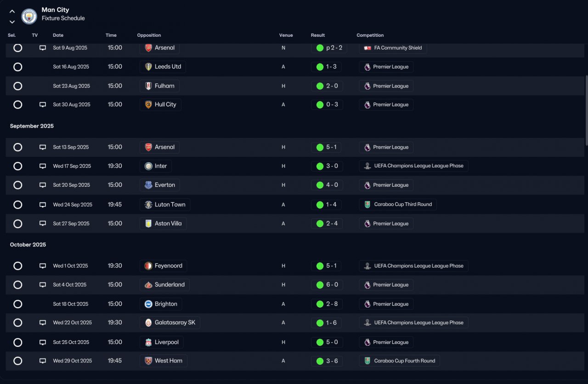Select the radio circle for the West Ham fixture

coord(18,361)
